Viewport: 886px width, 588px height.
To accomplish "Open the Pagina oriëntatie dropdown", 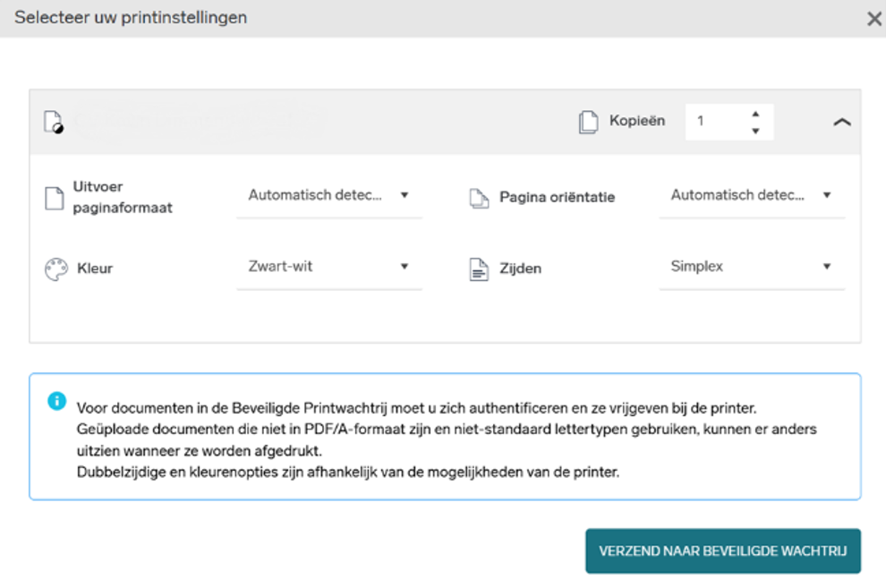I will 752,195.
